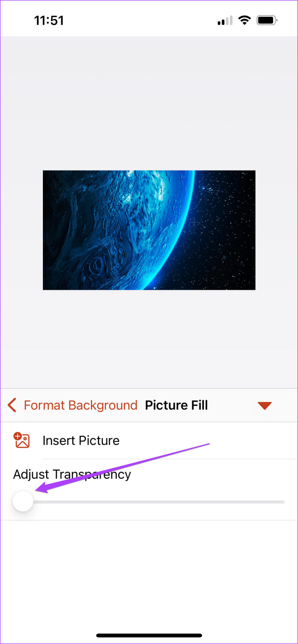This screenshot has height=644, width=298.
Task: Tap the Insert Picture image icon
Action: (22, 440)
